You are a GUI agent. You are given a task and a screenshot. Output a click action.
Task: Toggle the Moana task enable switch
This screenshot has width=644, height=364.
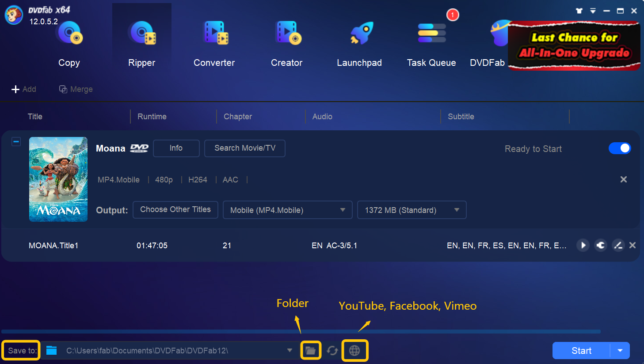point(620,148)
